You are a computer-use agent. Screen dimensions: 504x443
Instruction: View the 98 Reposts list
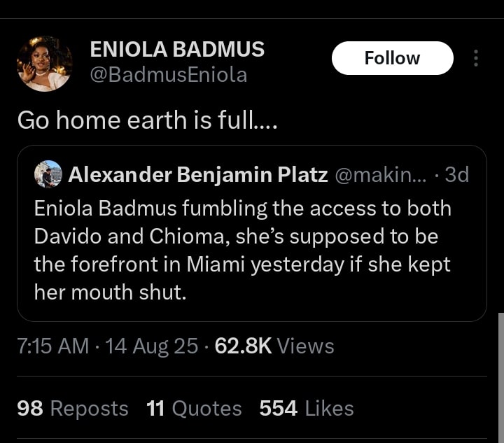click(73, 408)
